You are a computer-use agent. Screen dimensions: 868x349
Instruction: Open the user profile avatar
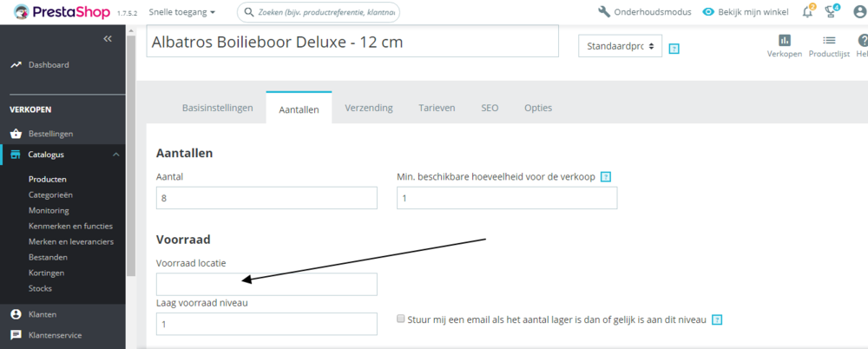861,12
